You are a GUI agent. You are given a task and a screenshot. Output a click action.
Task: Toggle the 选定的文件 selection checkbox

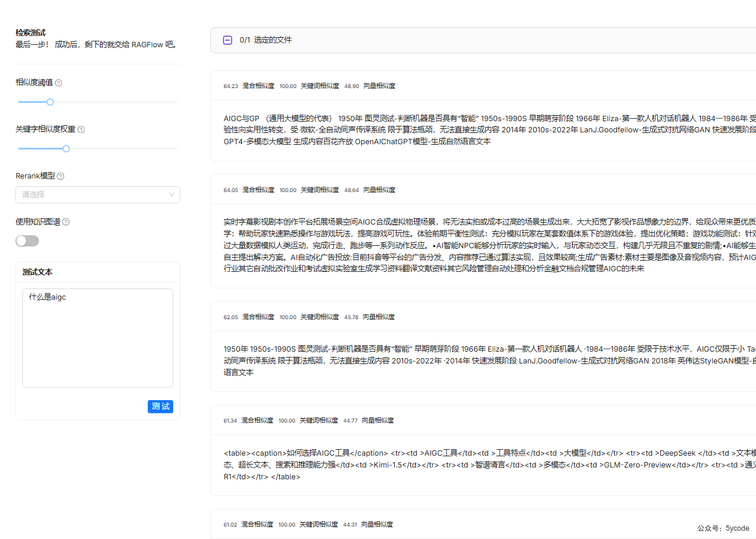pyautogui.click(x=228, y=40)
